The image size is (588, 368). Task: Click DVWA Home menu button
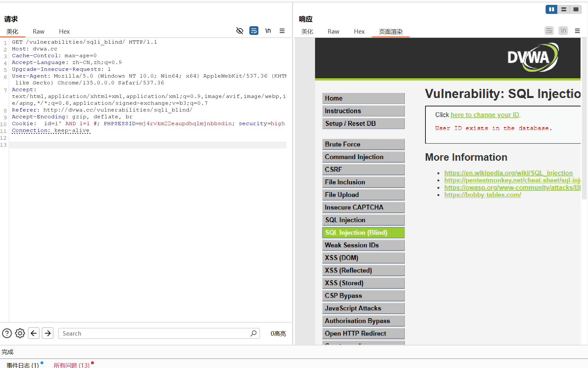(363, 98)
